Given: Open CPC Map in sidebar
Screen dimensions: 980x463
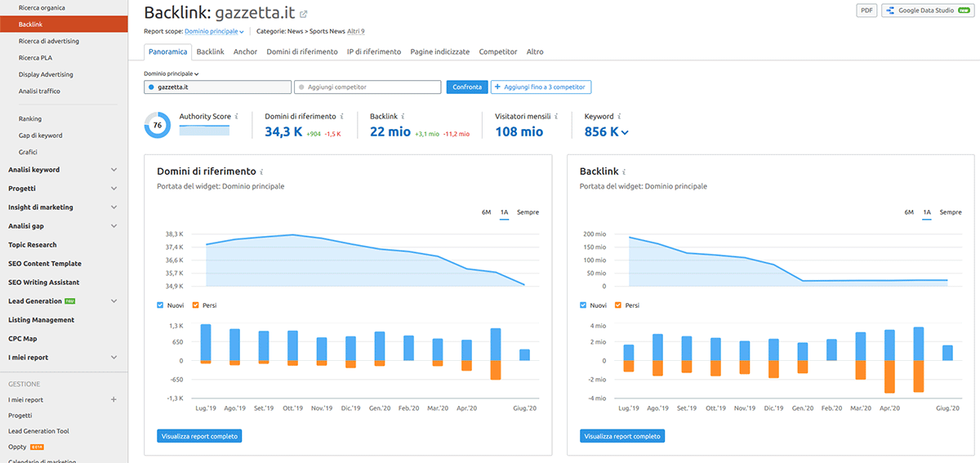Looking at the screenshot, I should pyautogui.click(x=23, y=339).
